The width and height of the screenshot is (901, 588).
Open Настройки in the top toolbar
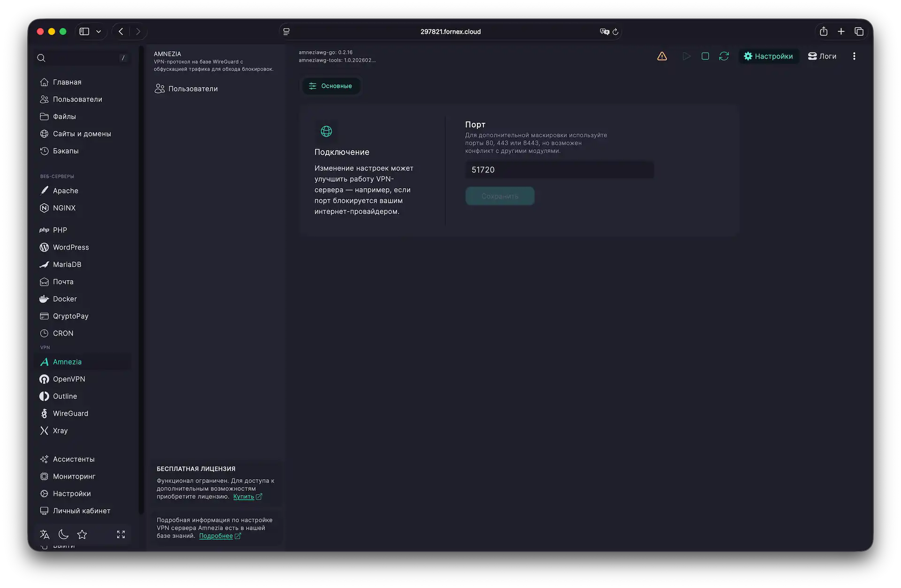click(768, 56)
